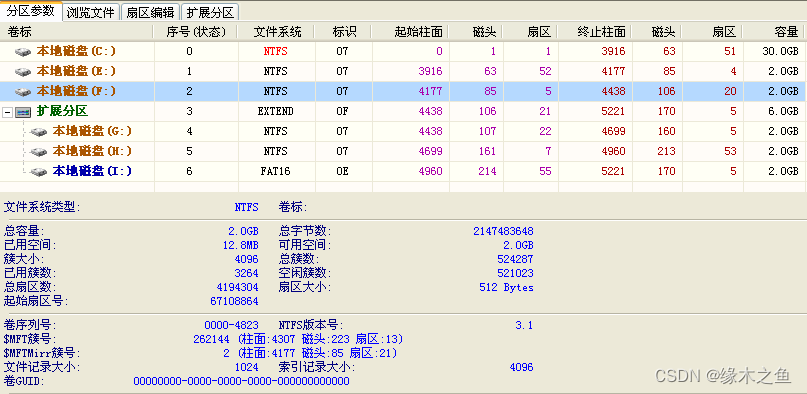
Task: Click the 卷标 column header
Action: point(77,32)
